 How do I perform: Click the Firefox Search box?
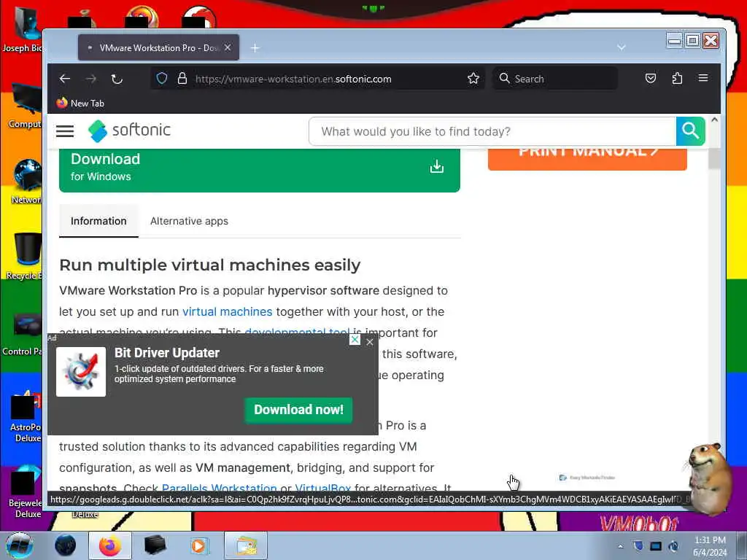coord(555,79)
